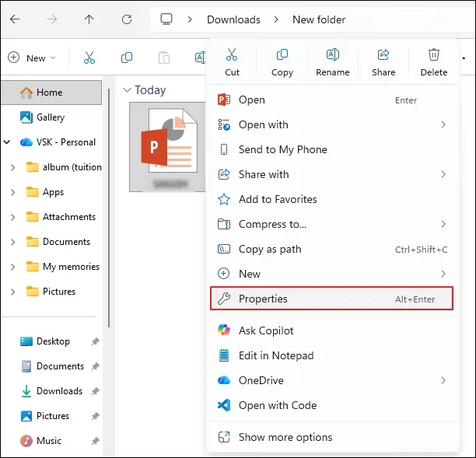
Task: Select Open with PowerPoint menu entry
Action: pyautogui.click(x=332, y=100)
